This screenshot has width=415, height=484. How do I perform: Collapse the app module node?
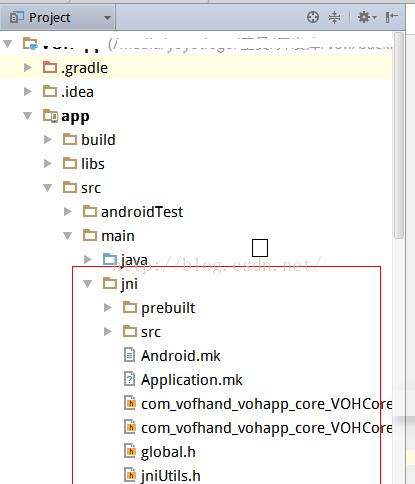(28, 116)
